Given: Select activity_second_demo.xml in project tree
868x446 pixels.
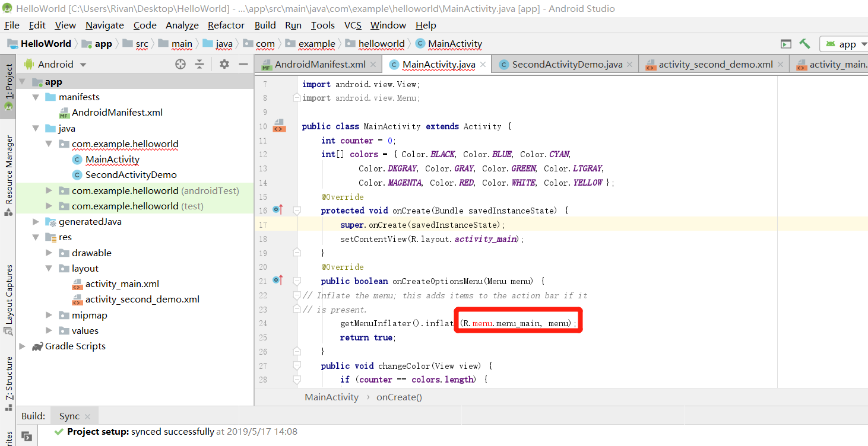Looking at the screenshot, I should click(x=135, y=300).
